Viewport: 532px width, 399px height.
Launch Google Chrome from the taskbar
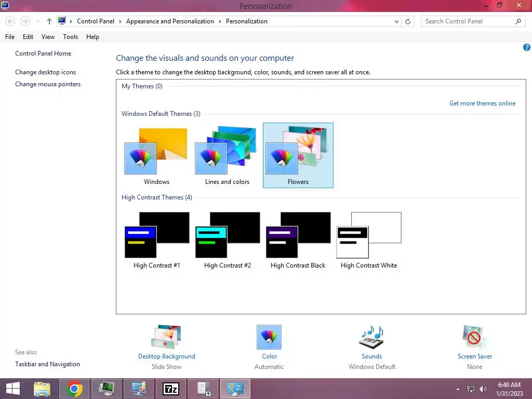point(74,389)
